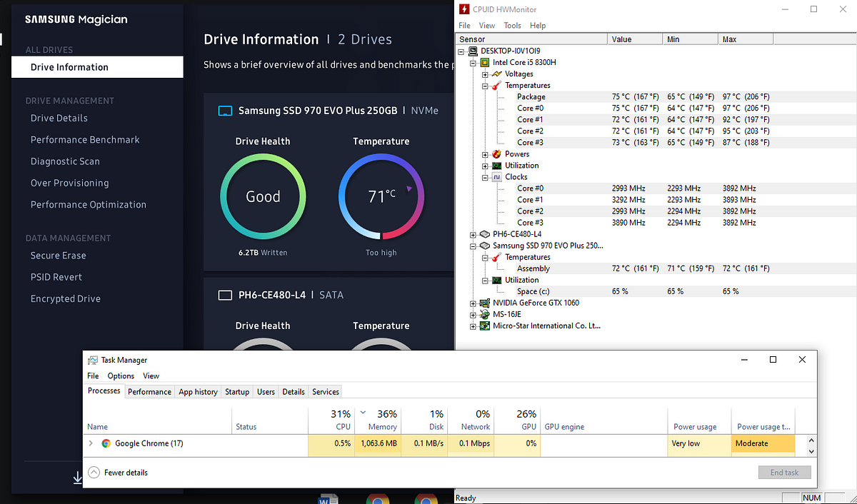Viewport: 857px width, 504px height.
Task: Collapse Task Manager with Fewer details
Action: pyautogui.click(x=118, y=473)
